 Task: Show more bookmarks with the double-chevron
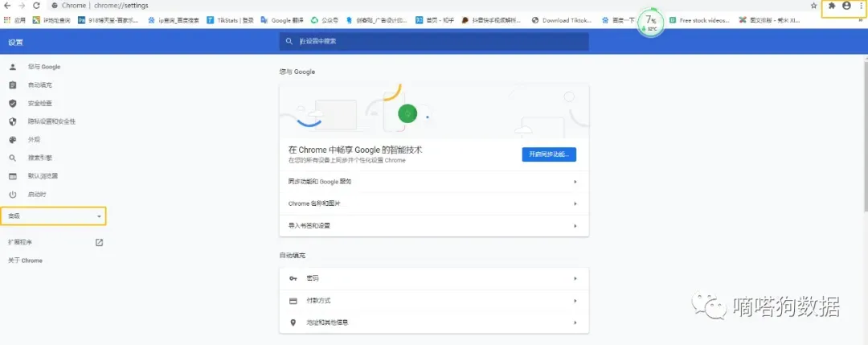(861, 20)
